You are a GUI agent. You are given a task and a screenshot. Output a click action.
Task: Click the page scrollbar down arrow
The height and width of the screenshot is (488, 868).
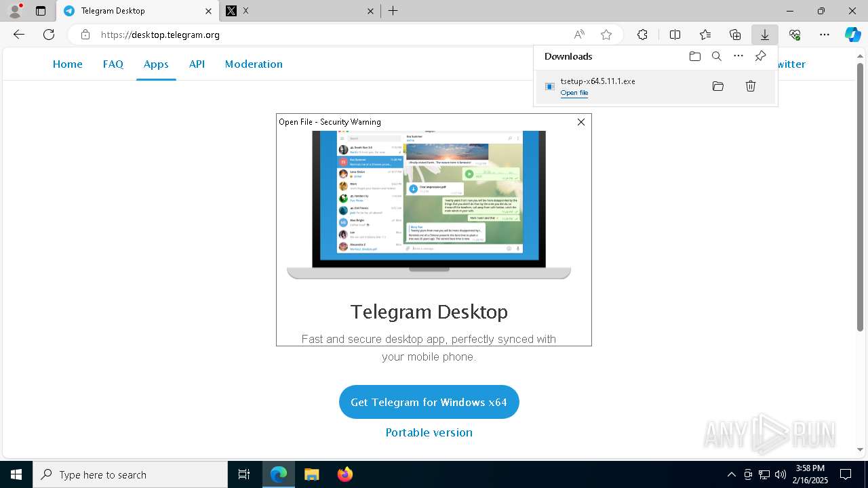click(x=861, y=449)
